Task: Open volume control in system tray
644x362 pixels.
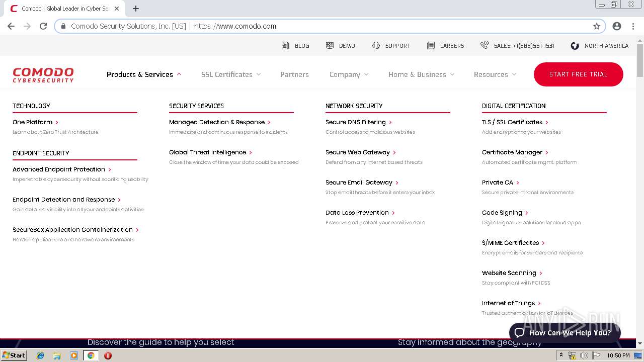Action: 584,355
